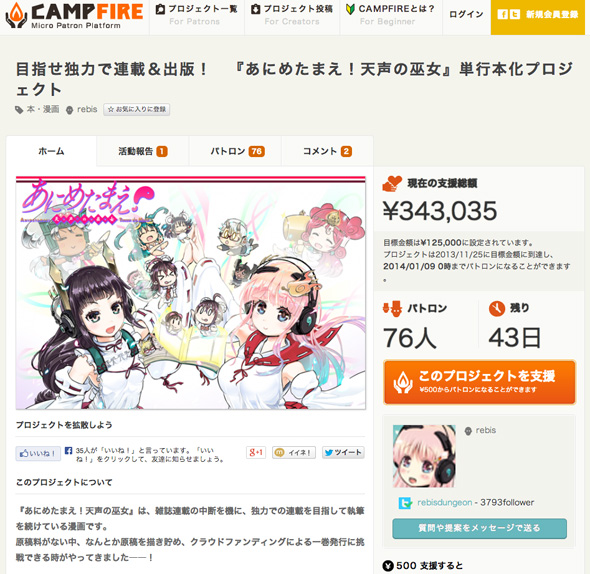
Task: Switch to the コメント tab
Action: [327, 151]
